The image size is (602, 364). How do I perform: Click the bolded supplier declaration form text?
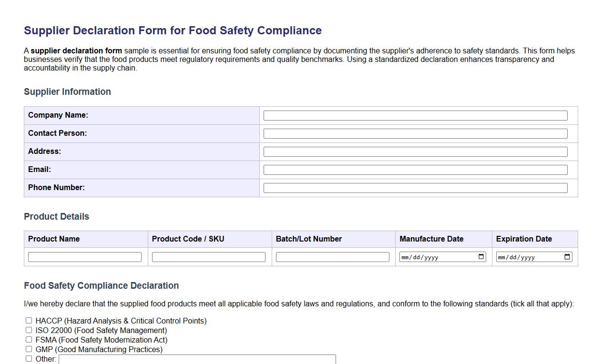click(x=76, y=51)
